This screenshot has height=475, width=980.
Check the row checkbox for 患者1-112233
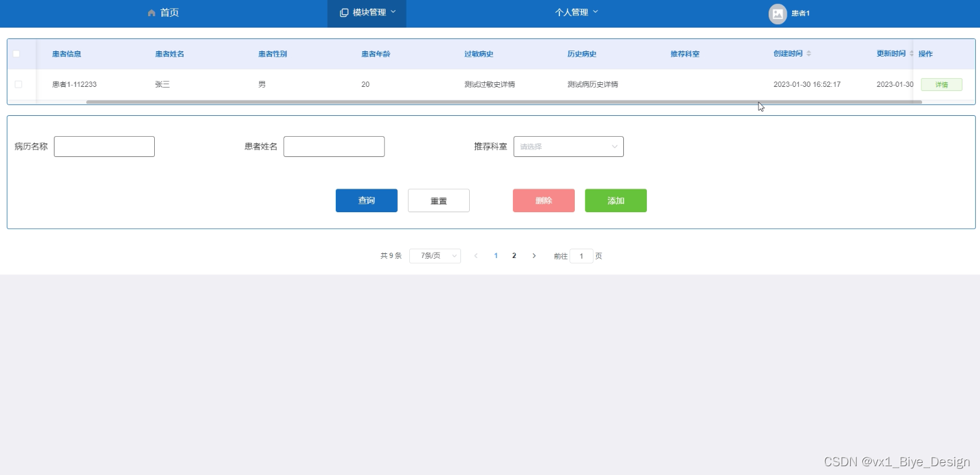tap(18, 84)
